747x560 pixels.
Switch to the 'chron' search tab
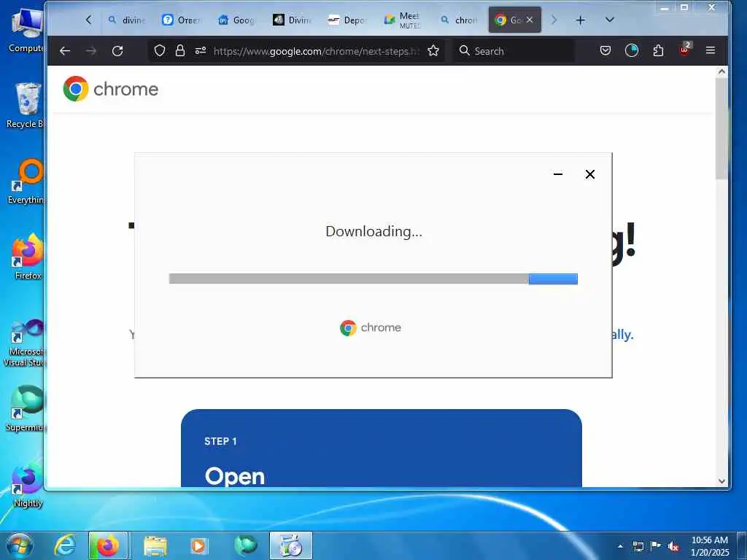tap(459, 20)
